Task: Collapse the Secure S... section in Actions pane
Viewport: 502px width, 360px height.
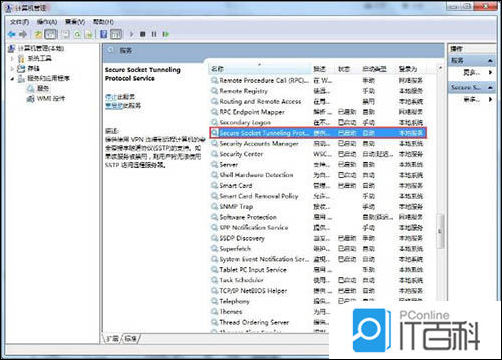Action: click(490, 87)
